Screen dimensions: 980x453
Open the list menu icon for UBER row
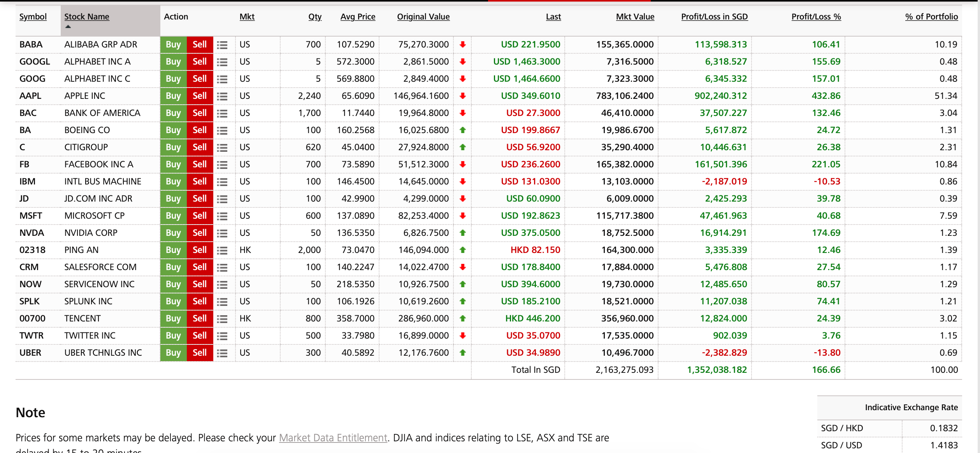click(x=222, y=353)
